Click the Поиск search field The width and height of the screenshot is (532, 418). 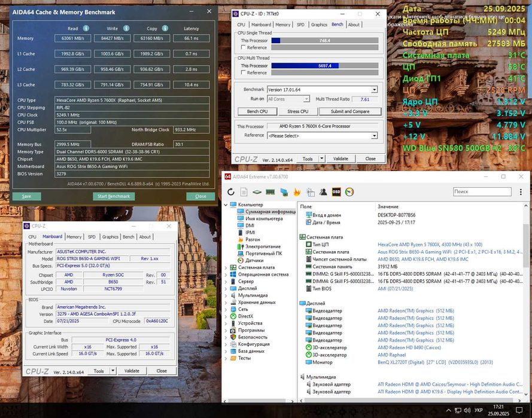tap(482, 191)
